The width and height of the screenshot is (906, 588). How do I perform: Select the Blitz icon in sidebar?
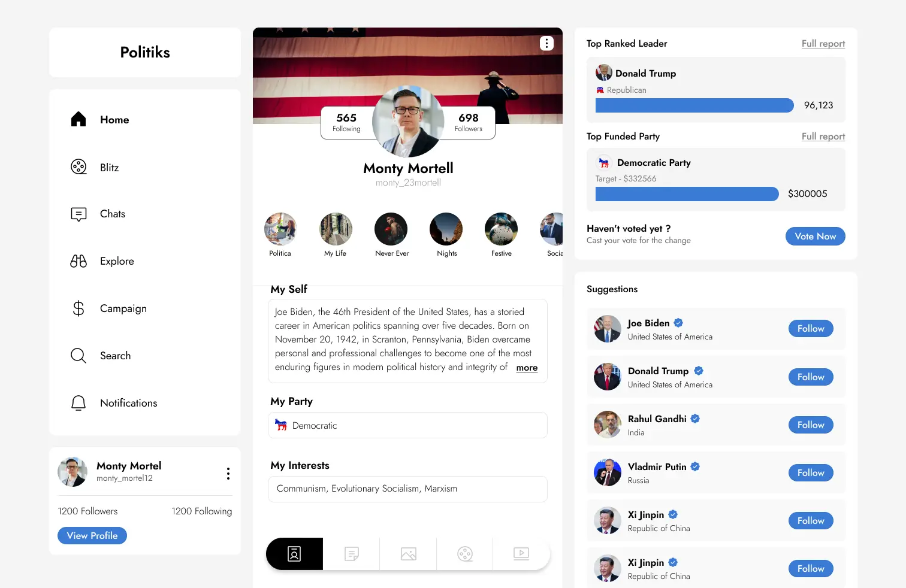click(x=78, y=167)
